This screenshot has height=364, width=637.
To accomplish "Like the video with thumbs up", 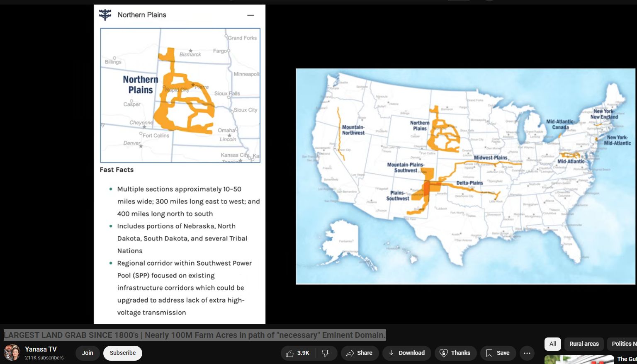I will [298, 353].
